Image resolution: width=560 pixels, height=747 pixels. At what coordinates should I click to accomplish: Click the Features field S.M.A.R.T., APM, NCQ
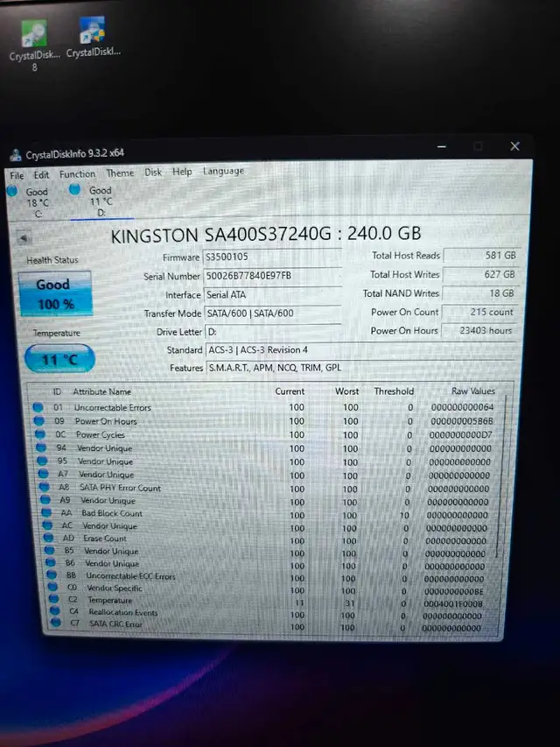pos(360,367)
